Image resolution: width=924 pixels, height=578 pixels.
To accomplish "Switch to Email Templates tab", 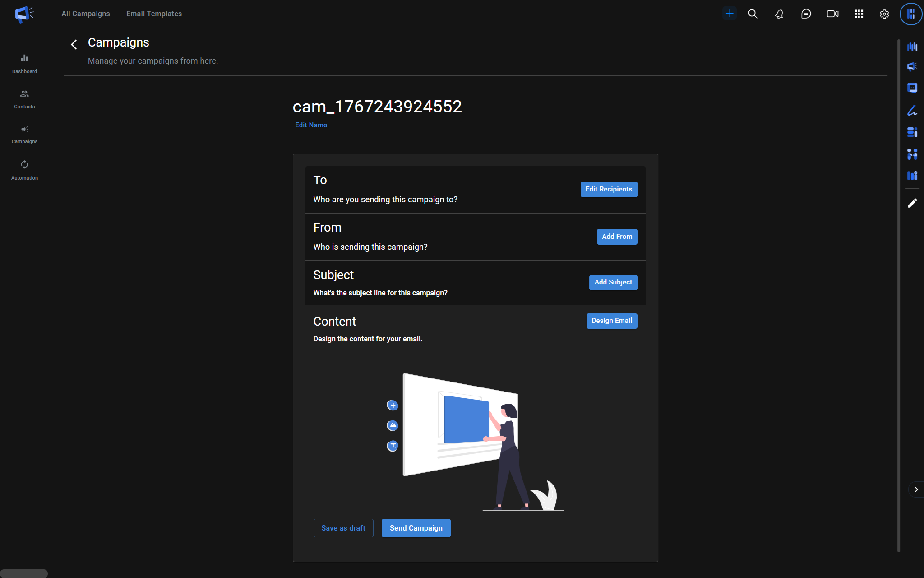I will (x=154, y=14).
